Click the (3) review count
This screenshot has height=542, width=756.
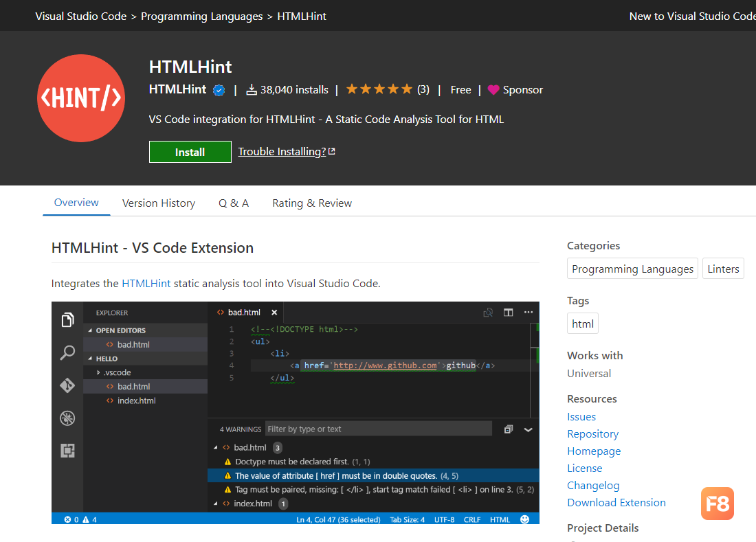(x=423, y=89)
